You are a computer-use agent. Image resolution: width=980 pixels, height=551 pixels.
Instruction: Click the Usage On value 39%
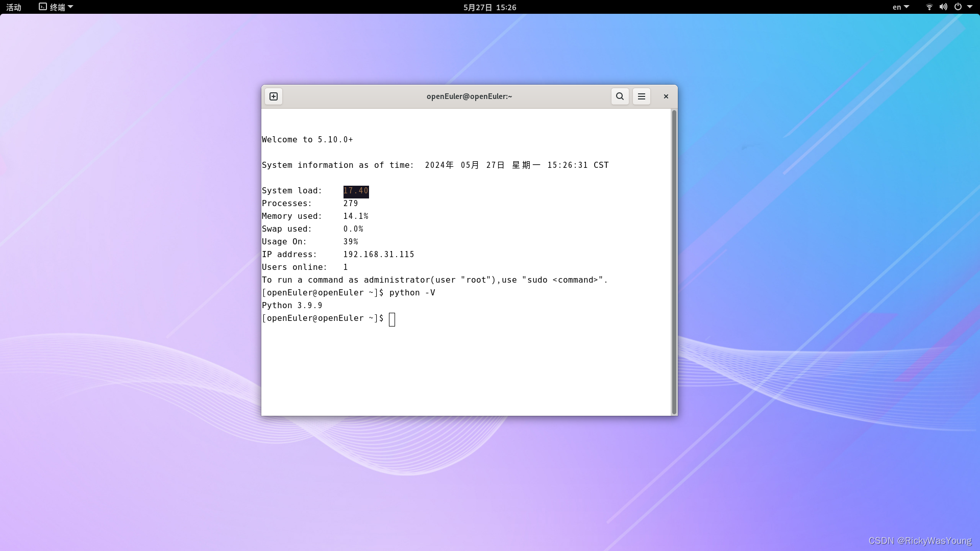tap(351, 242)
